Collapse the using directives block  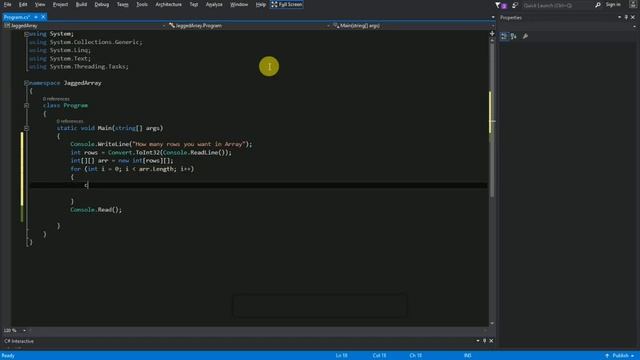coord(26,34)
